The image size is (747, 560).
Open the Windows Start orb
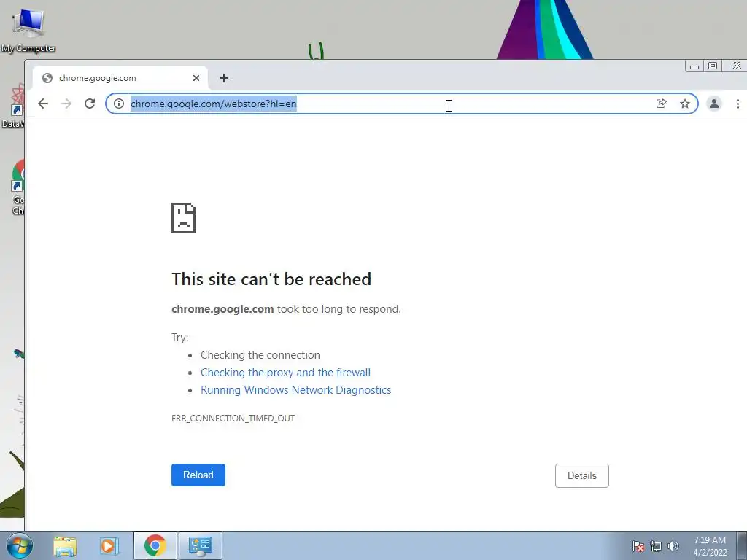pos(19,545)
